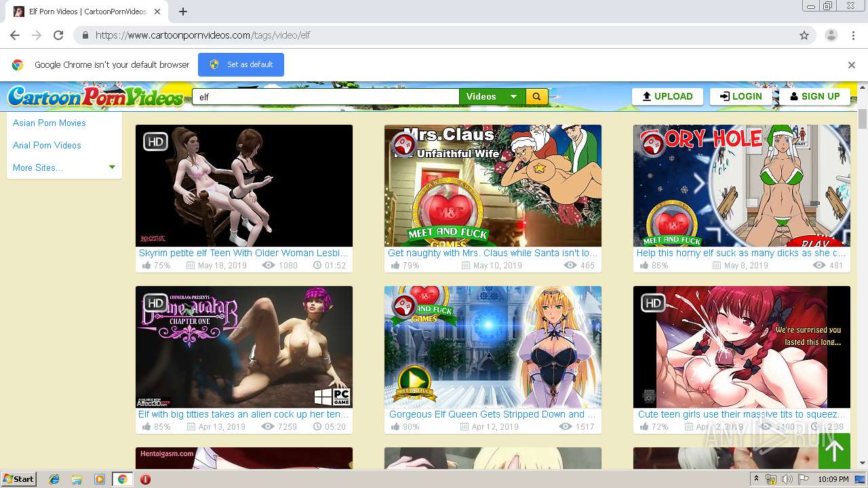This screenshot has height=488, width=868.
Task: Click the 'May 8, 2019' date text
Action: [x=746, y=266]
